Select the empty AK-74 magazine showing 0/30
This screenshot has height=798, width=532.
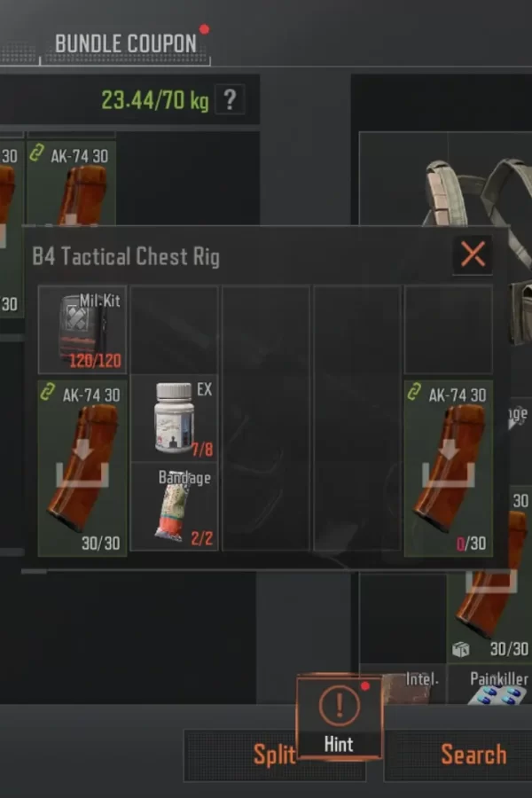click(449, 468)
